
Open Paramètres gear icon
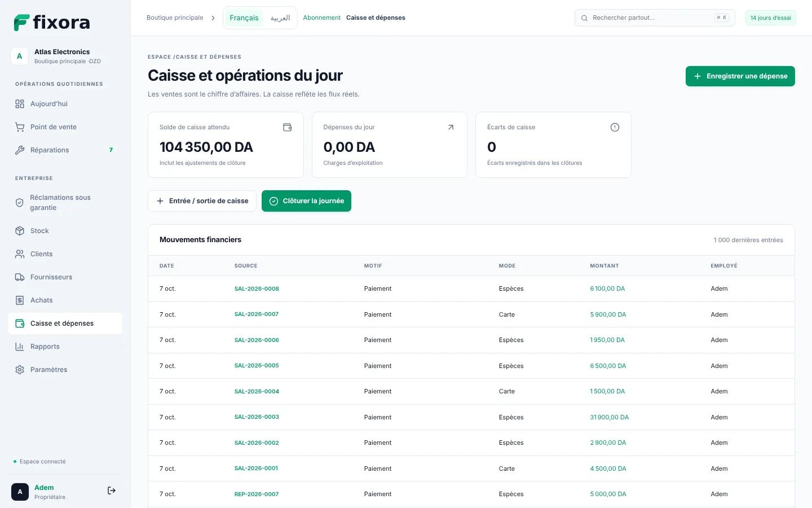[20, 370]
